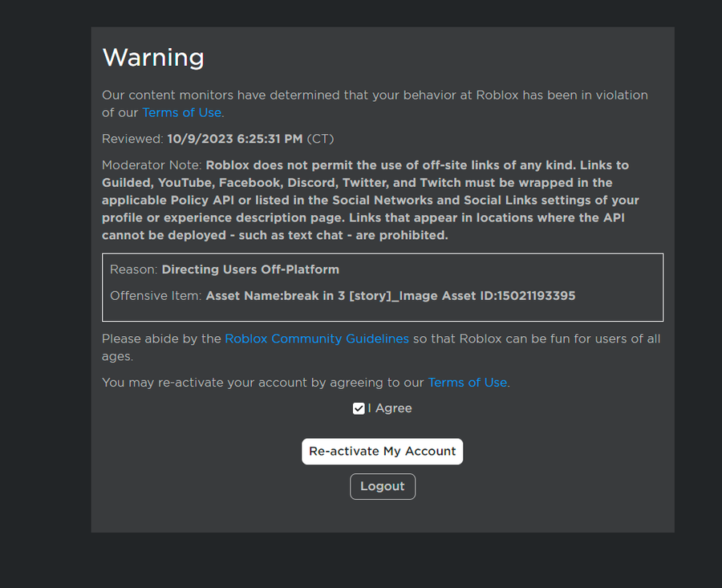Click the asset name "break in 3 [story]_Image"
Screen dimensions: 722x588
(360, 296)
